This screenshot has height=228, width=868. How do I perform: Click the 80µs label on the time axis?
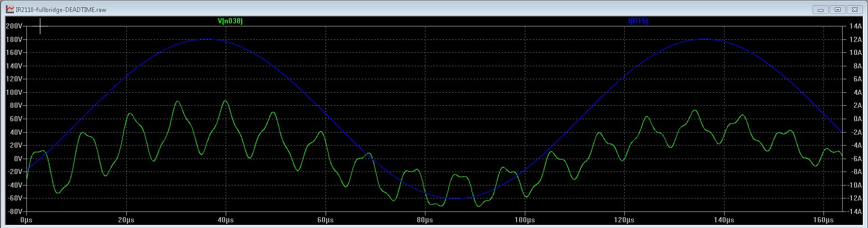click(x=425, y=220)
